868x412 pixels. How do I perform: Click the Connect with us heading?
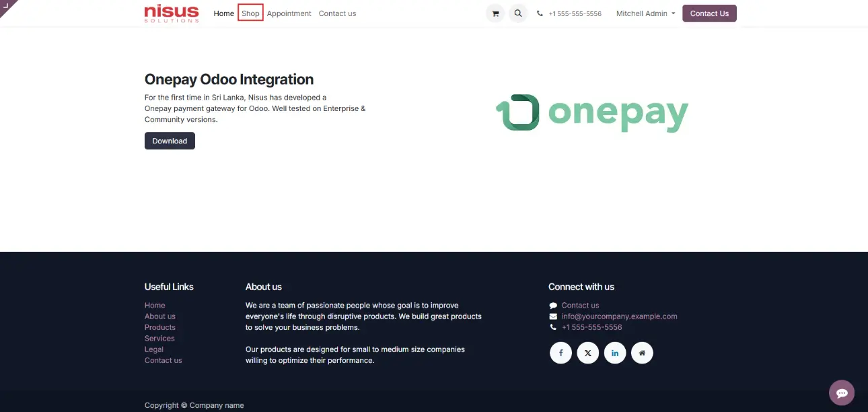pyautogui.click(x=581, y=287)
